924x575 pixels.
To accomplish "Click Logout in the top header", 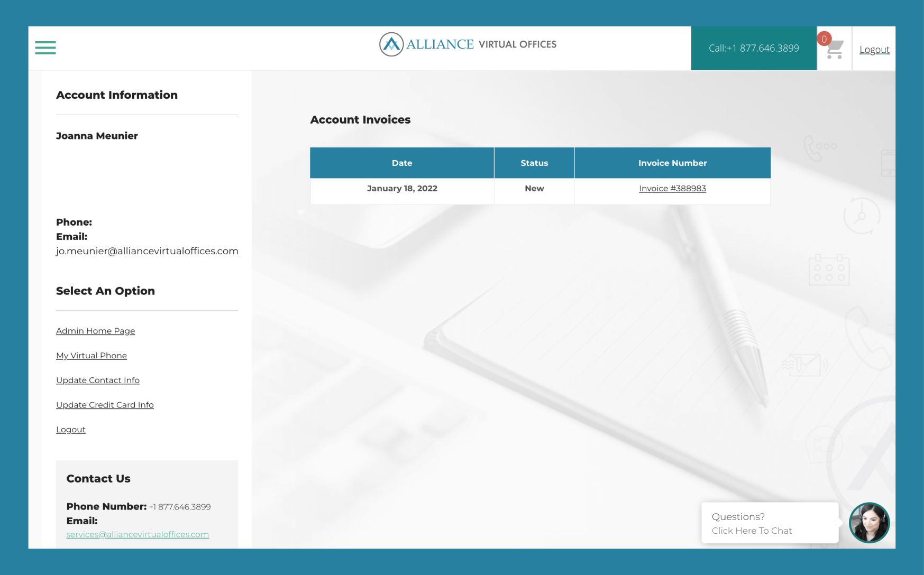I will tap(874, 50).
